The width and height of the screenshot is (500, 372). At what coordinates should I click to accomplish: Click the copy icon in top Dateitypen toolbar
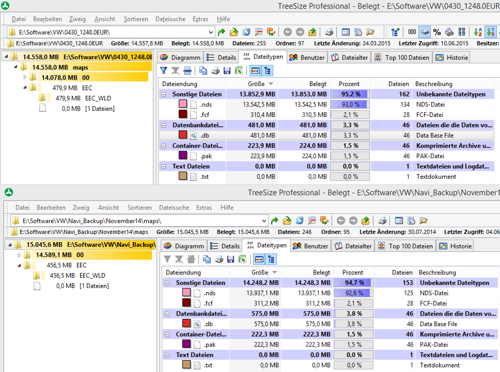pyautogui.click(x=203, y=71)
